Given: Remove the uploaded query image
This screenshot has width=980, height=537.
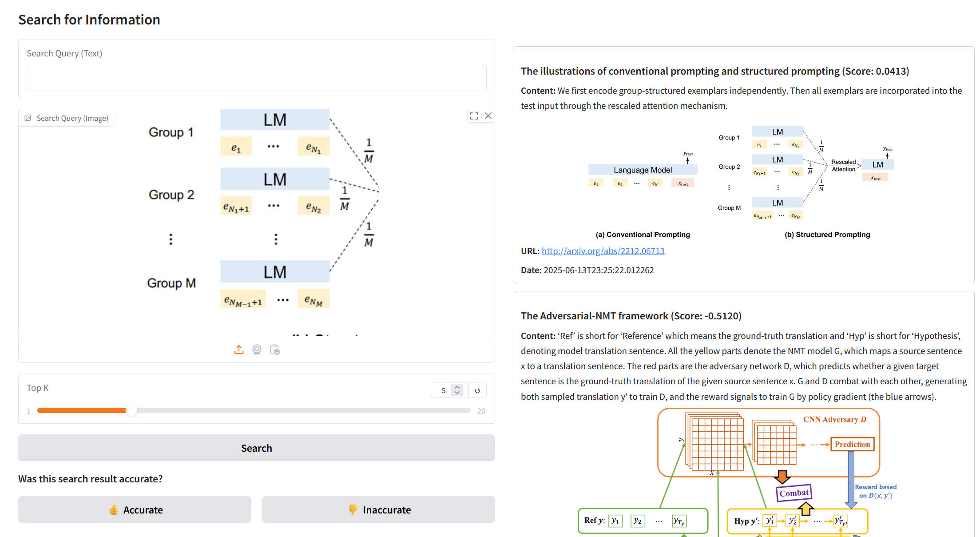Looking at the screenshot, I should pos(488,116).
